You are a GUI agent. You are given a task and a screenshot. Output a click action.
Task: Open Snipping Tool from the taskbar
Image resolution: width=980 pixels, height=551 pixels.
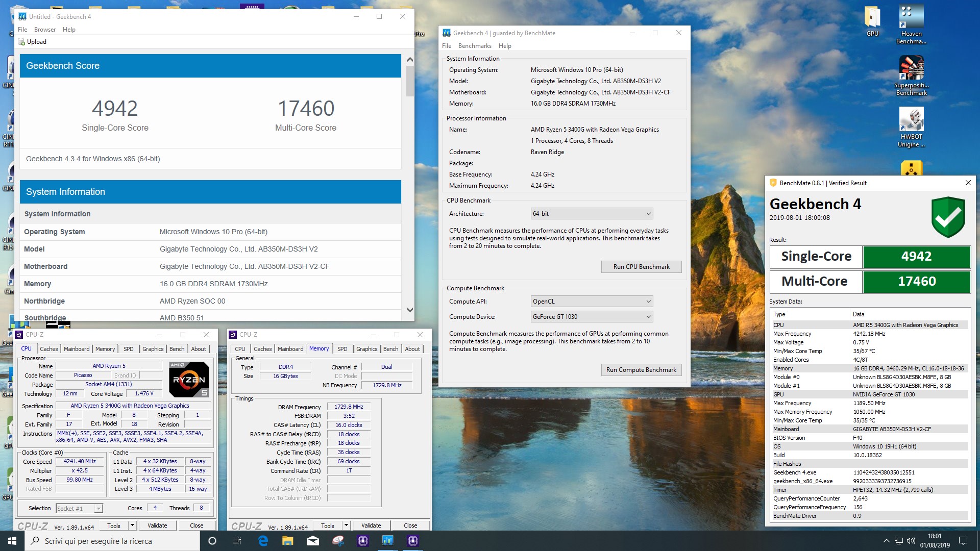click(338, 541)
